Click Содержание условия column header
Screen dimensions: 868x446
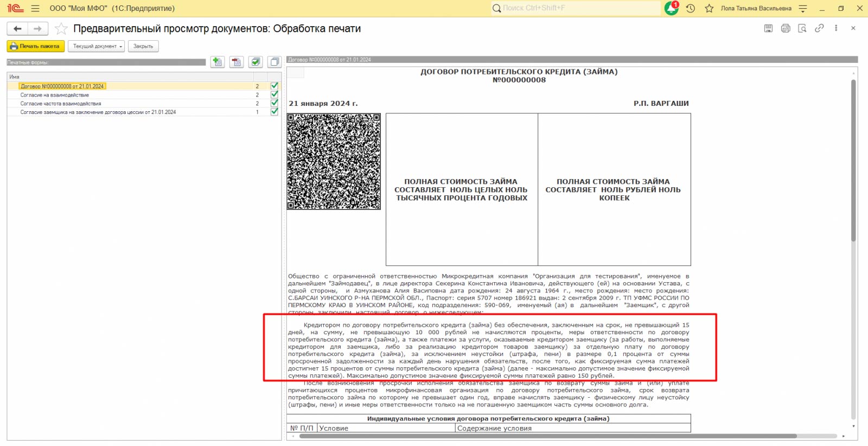point(573,429)
